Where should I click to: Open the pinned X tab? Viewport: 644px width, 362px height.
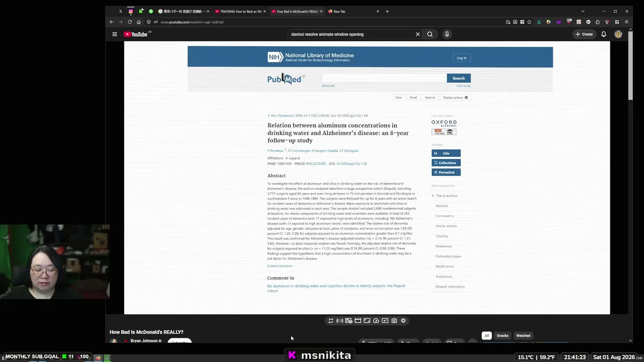tap(120, 11)
